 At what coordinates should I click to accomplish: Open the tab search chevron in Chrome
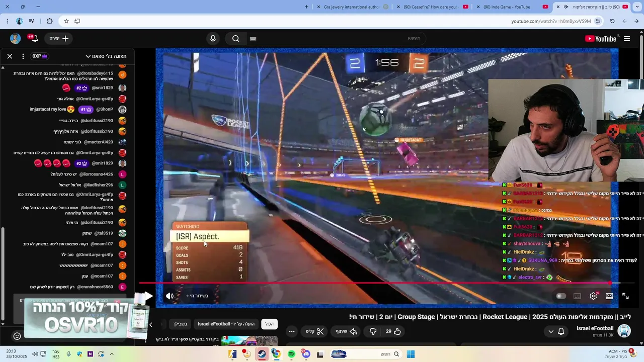pos(636,7)
